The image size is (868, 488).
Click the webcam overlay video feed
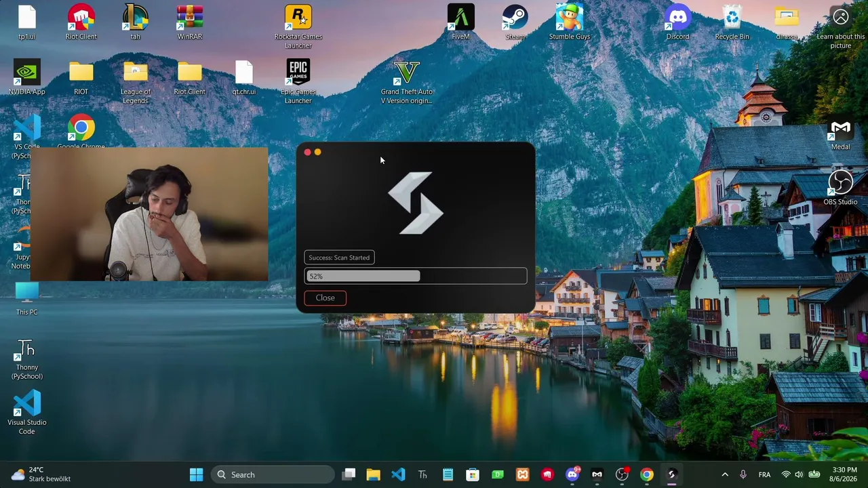tap(149, 214)
